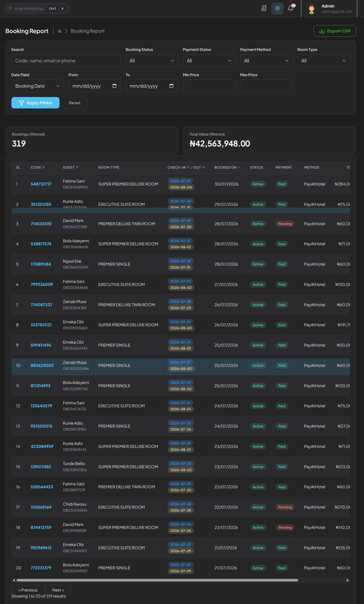Click the Apply Filters button

click(x=35, y=103)
